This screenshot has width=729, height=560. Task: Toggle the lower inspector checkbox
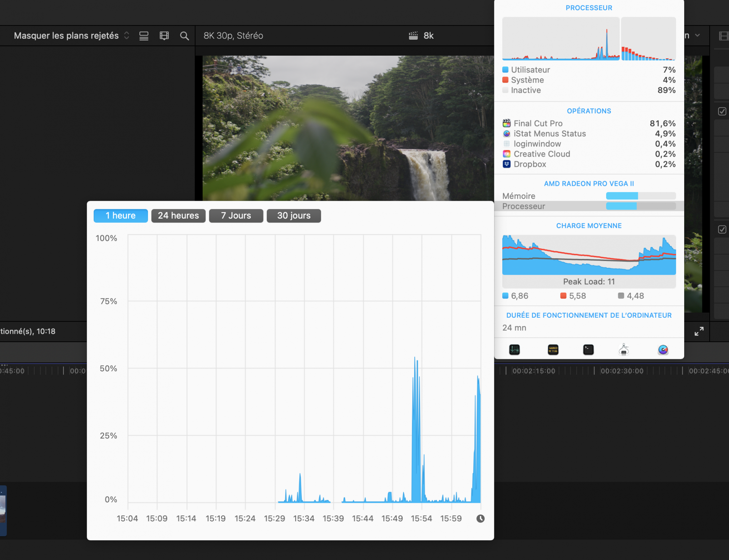pos(722,230)
